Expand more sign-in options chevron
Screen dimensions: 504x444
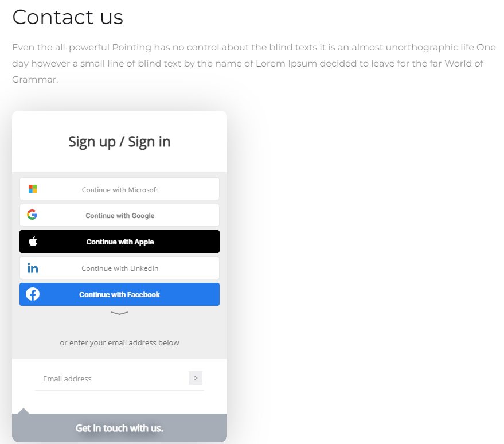120,313
